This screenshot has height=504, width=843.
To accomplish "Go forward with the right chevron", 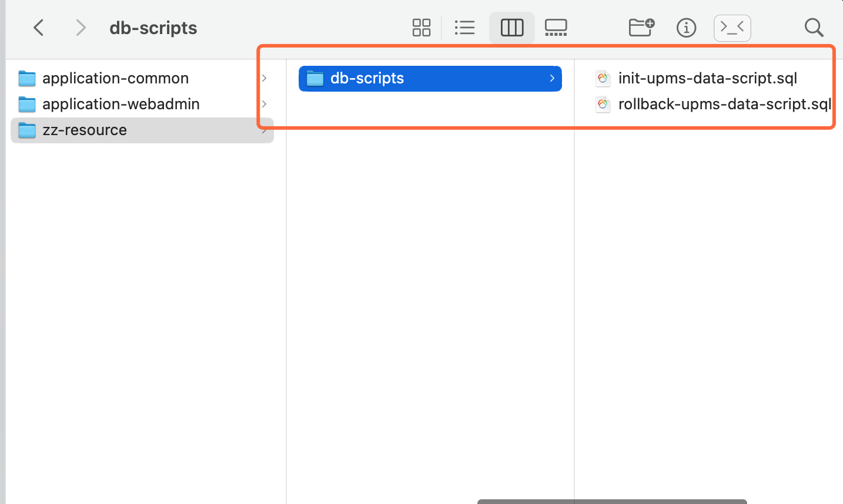I will [x=81, y=28].
